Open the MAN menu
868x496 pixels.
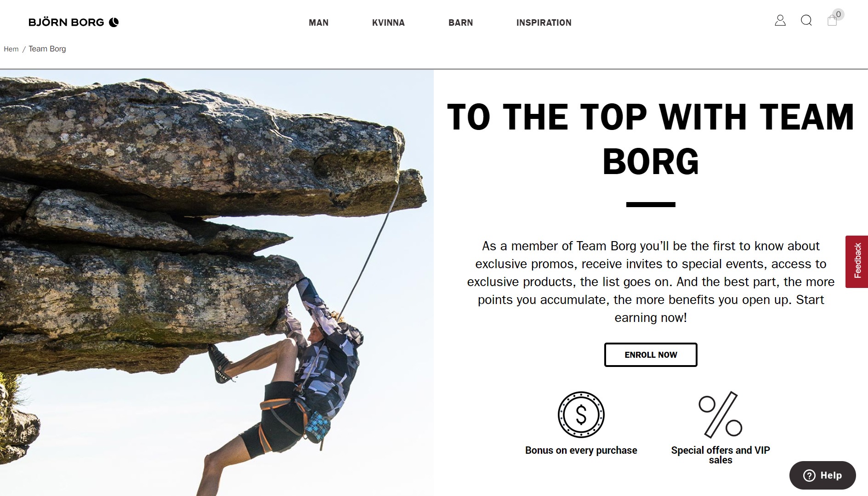318,23
